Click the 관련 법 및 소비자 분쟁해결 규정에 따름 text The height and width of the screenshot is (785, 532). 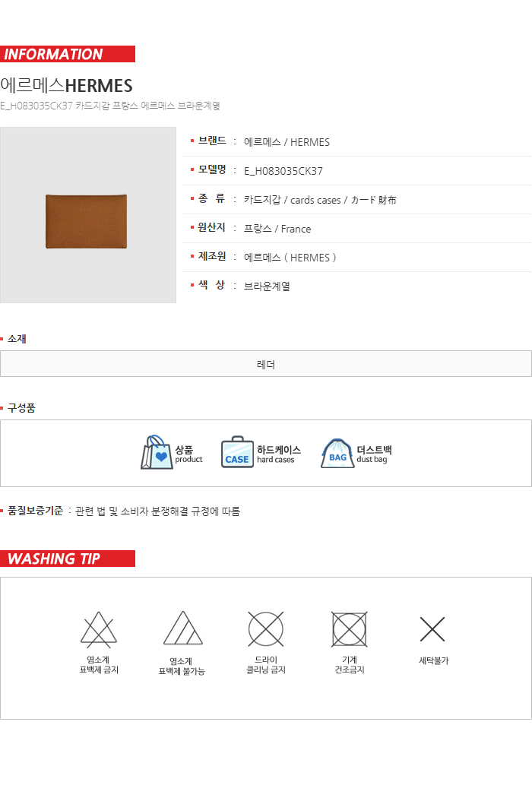pyautogui.click(x=157, y=511)
